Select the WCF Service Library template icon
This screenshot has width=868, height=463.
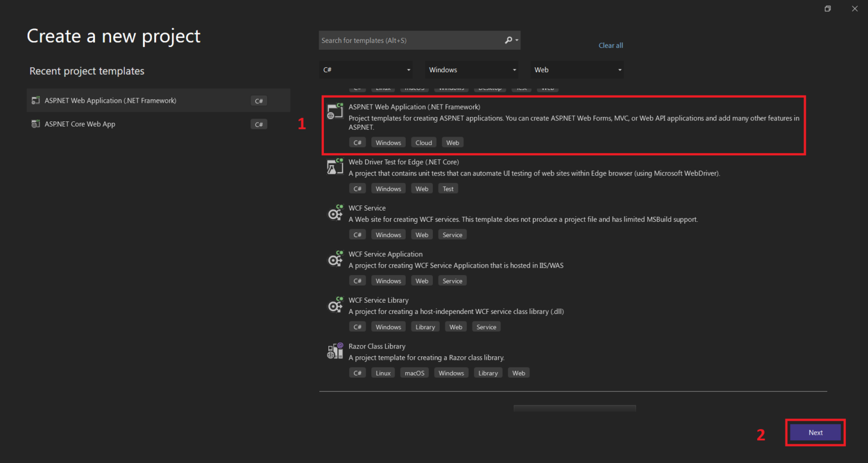(x=335, y=304)
